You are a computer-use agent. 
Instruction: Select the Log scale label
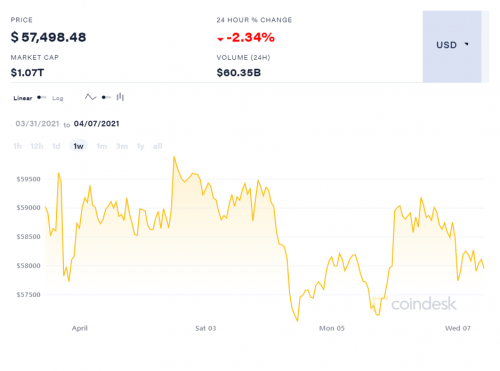coord(58,98)
